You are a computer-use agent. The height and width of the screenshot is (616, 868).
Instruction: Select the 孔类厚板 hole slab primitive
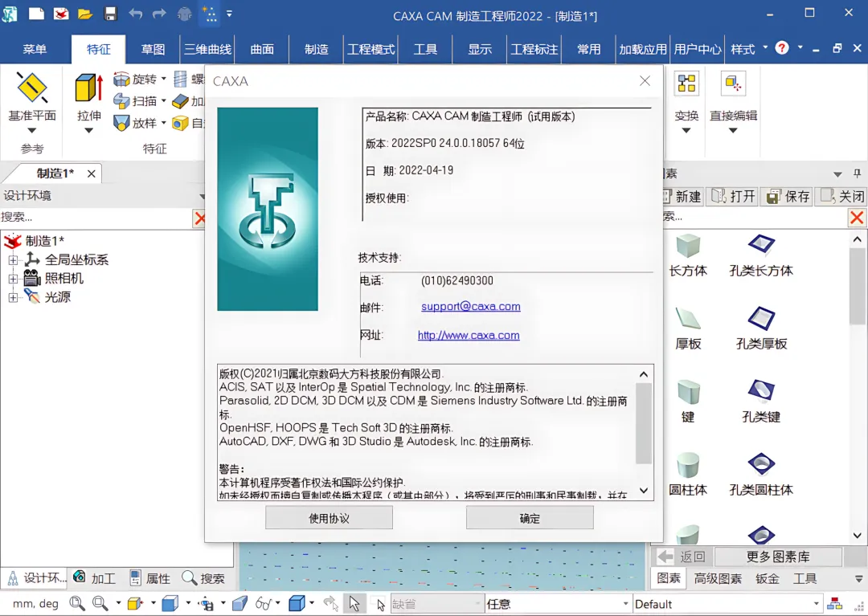[x=761, y=328]
